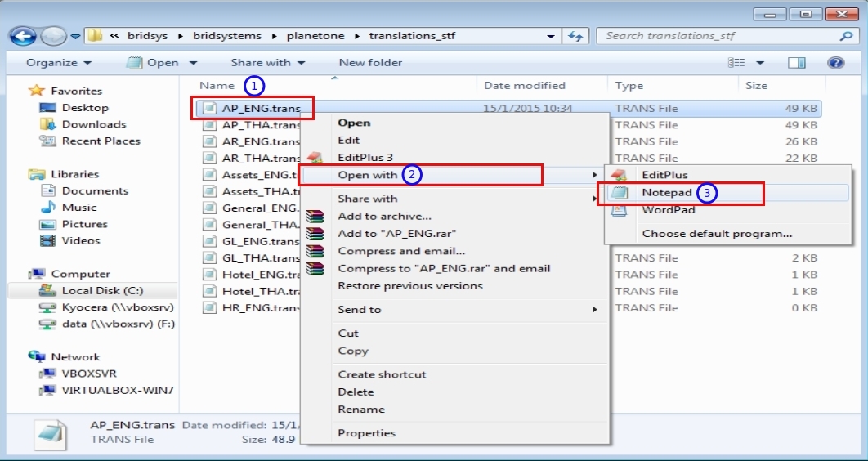The image size is (868, 461).
Task: Click the New folder button
Action: tap(370, 63)
